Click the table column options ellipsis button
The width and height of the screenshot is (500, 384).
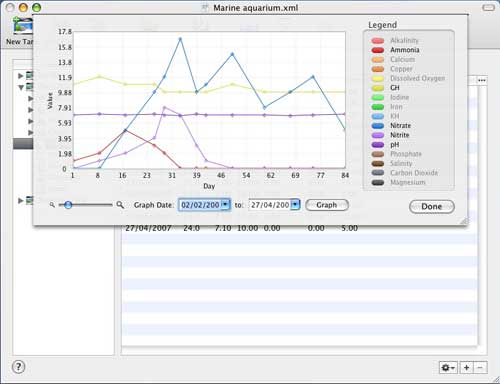(x=482, y=80)
